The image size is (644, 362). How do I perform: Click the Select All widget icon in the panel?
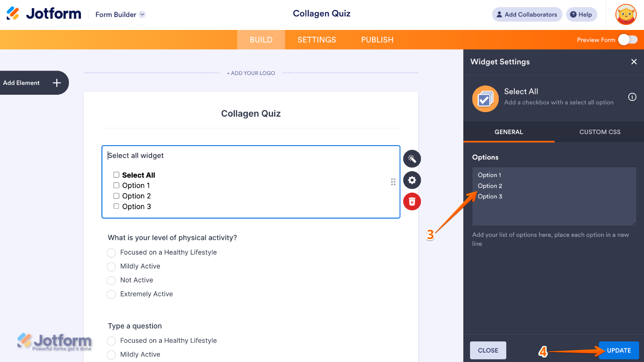tap(485, 98)
